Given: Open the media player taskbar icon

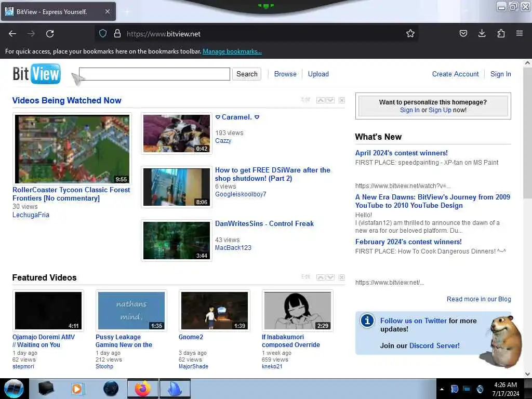Looking at the screenshot, I should [x=78, y=389].
